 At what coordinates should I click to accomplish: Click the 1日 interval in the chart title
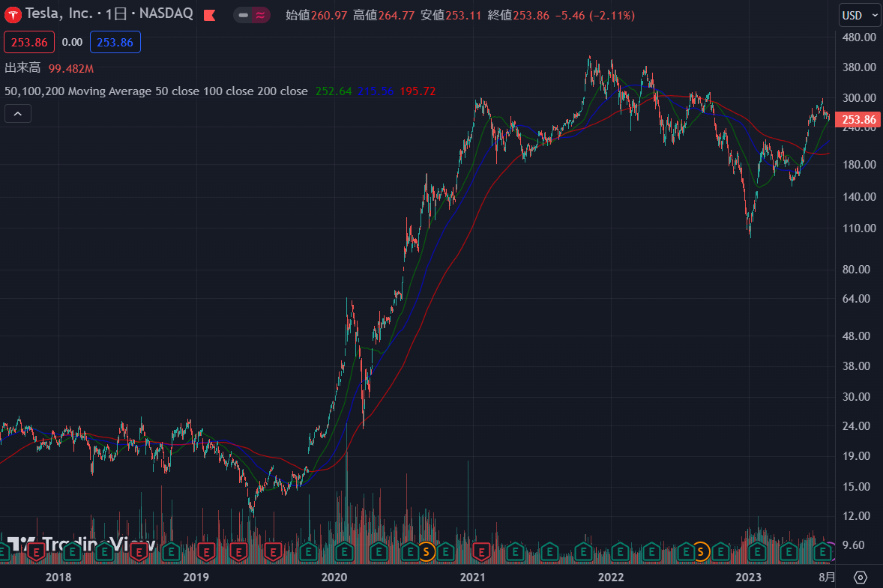point(117,13)
